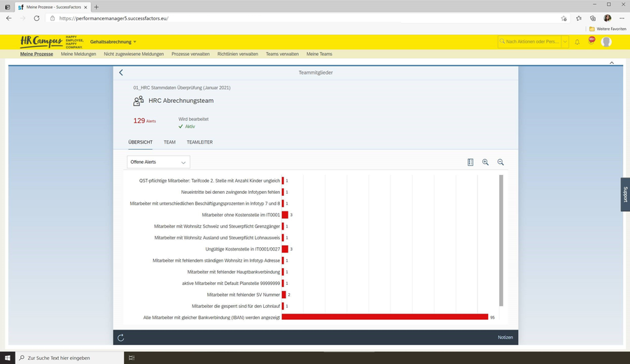The image size is (630, 364).
Task: Refresh using the footer reload icon
Action: pos(121,337)
